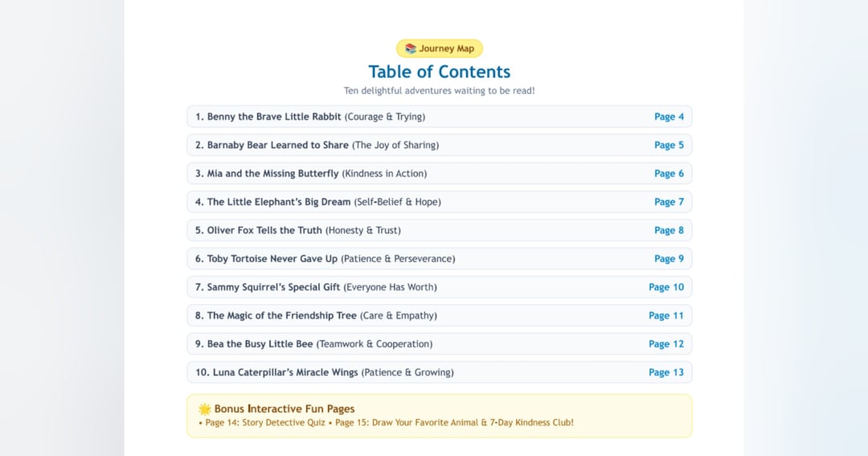Click '(Kindness in Action)' theme text
The height and width of the screenshot is (456, 868).
pos(384,174)
